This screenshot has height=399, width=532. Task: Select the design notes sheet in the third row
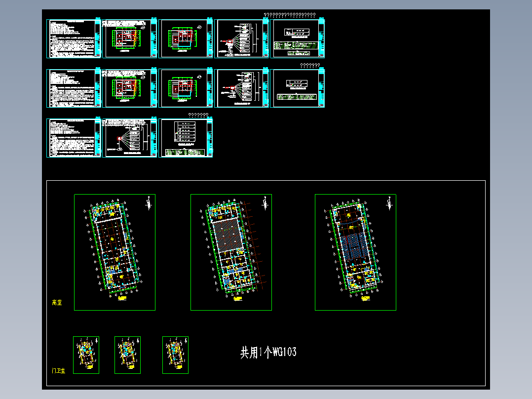pos(74,138)
